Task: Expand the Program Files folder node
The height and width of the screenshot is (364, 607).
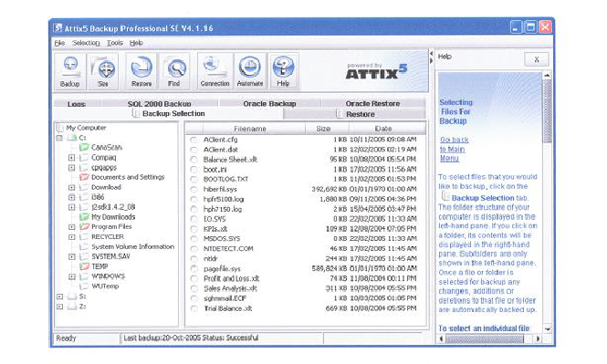Action: pyautogui.click(x=71, y=226)
